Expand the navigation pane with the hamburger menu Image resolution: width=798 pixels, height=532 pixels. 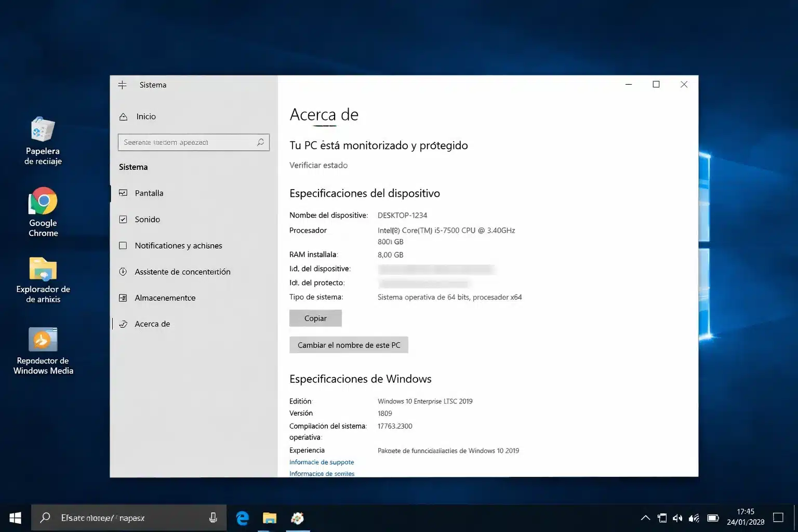click(122, 85)
